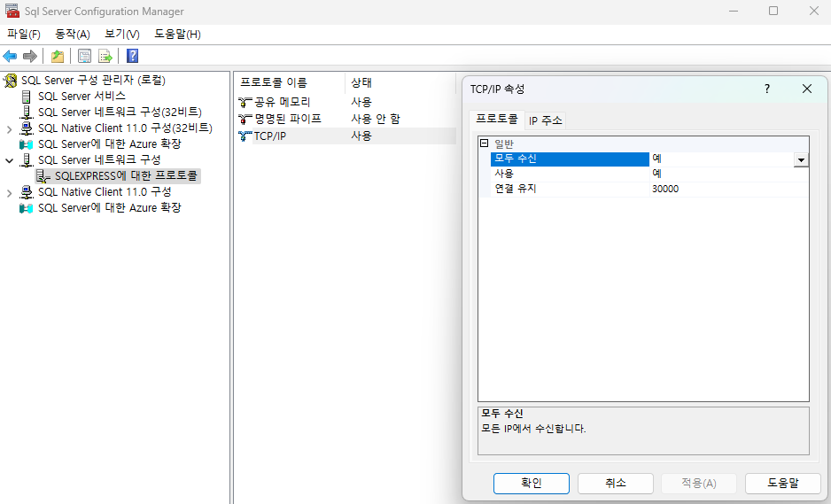Open the 도움말(H) menu
The image size is (831, 504).
point(177,35)
